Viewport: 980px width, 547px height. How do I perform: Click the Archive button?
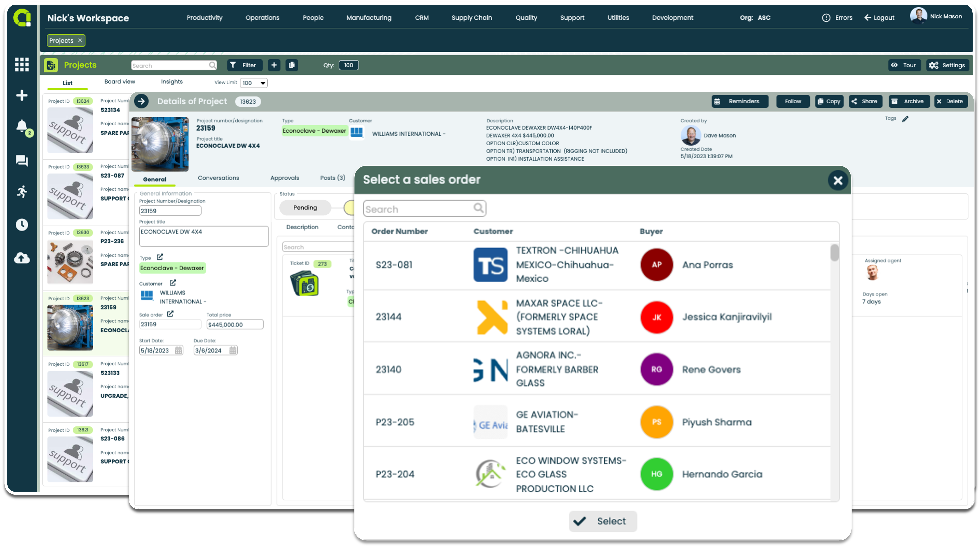(x=909, y=101)
